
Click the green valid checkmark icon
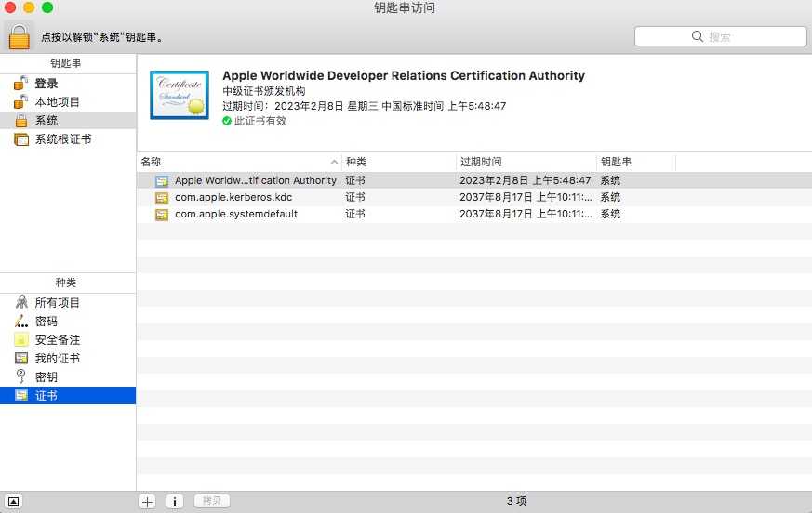pos(227,121)
